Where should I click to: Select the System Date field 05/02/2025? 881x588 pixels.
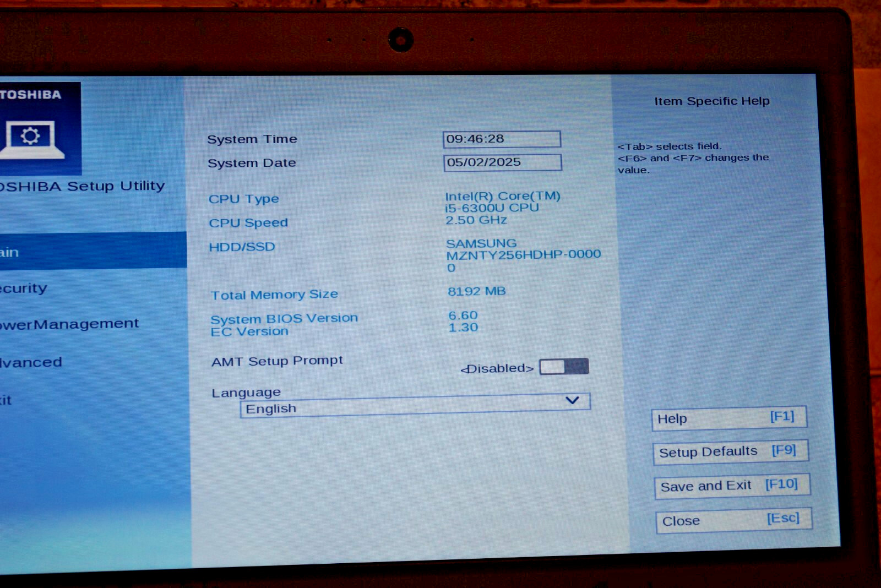(502, 162)
